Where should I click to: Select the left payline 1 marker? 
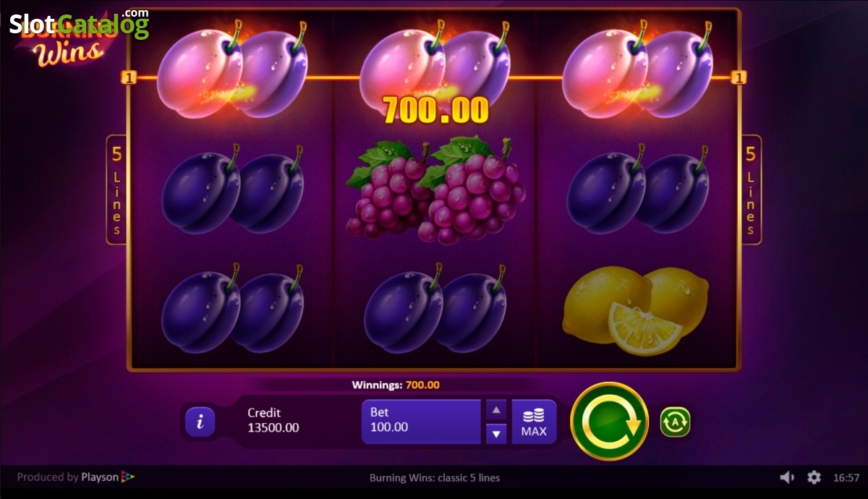[129, 77]
